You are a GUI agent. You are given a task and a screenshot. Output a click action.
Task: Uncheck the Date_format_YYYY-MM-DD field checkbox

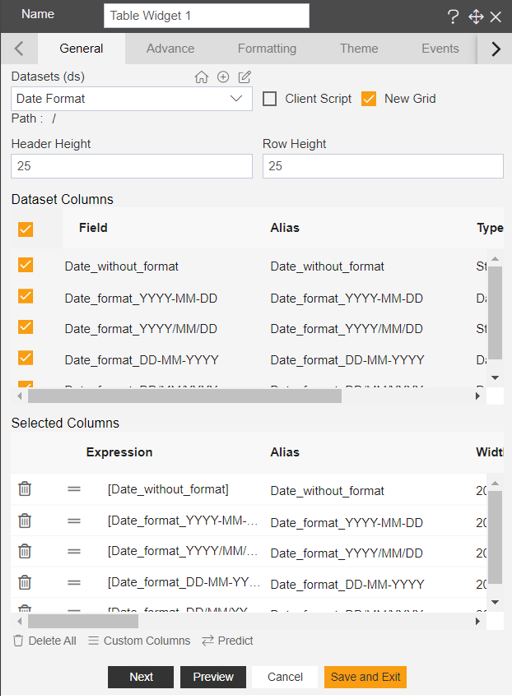point(26,296)
